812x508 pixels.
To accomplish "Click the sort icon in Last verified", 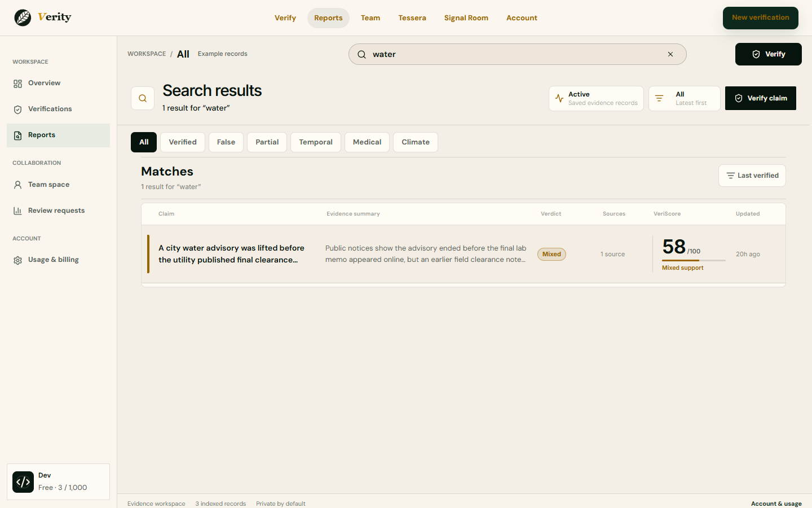I will coord(731,176).
